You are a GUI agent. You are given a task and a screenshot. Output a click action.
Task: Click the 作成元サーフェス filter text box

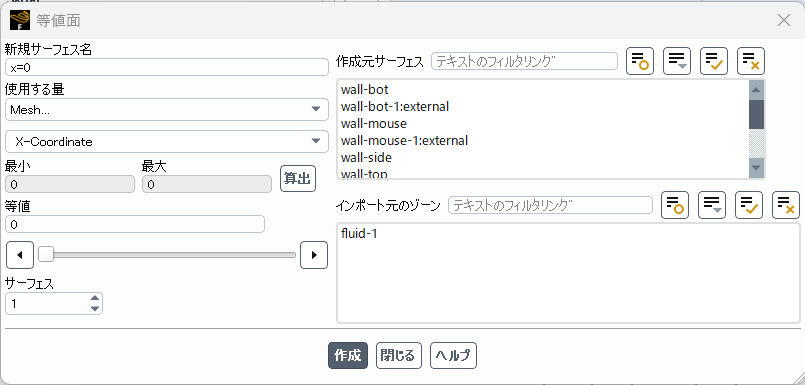[x=524, y=61]
